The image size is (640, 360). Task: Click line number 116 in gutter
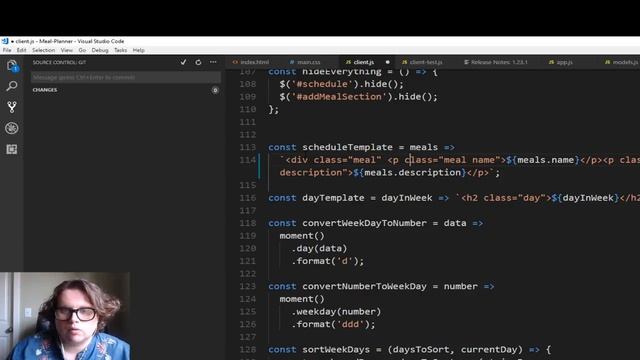click(248, 198)
